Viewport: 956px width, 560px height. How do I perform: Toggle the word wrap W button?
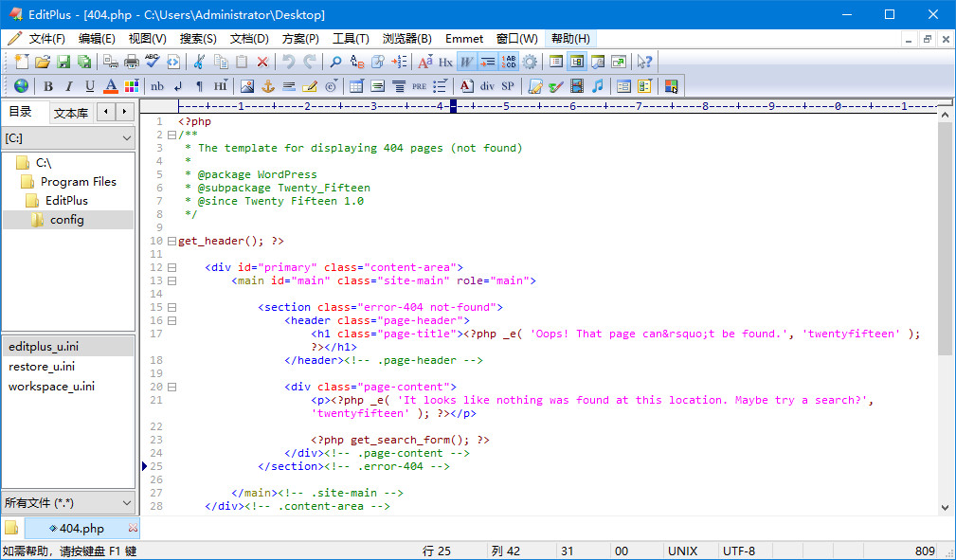466,62
